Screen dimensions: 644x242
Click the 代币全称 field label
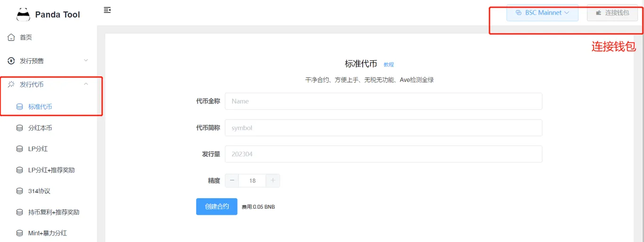[208, 101]
